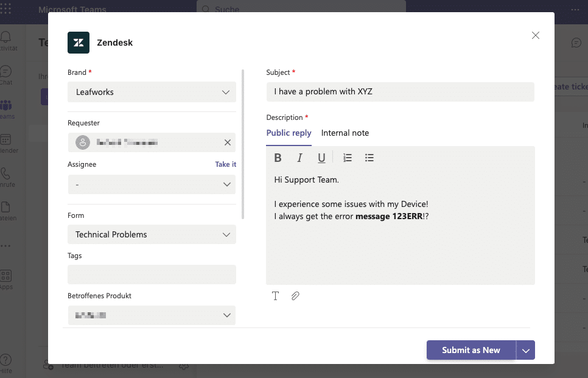Open the Form dropdown showing Technical Problems
588x378 pixels.
(151, 234)
